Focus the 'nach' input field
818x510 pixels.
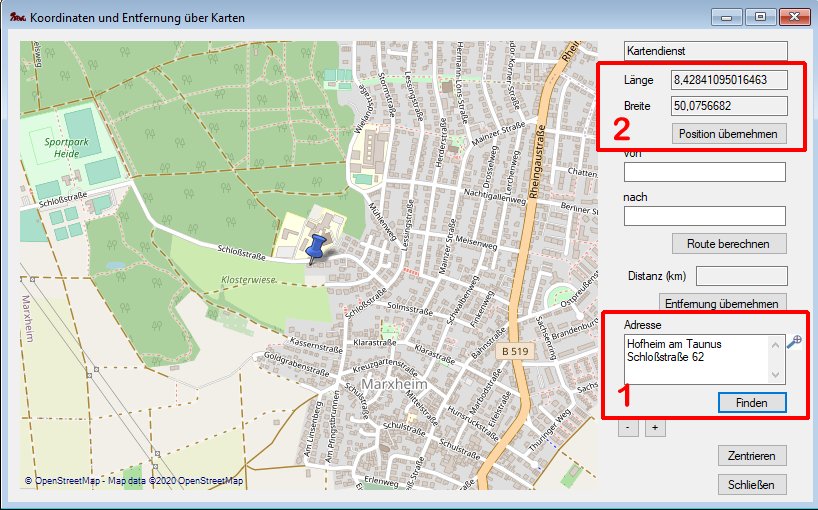point(704,216)
